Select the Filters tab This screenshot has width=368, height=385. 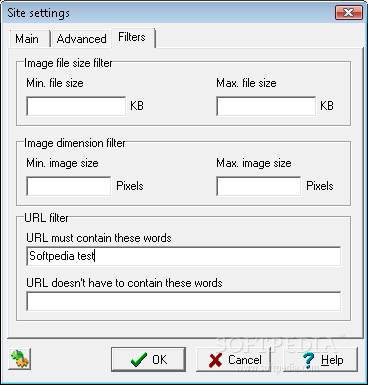click(x=133, y=37)
